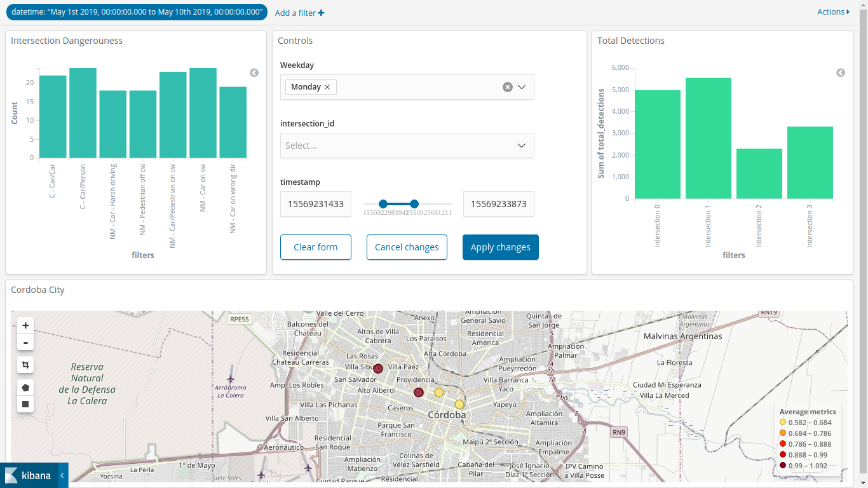
Task: Click the Cordoba City panel title
Action: click(38, 290)
